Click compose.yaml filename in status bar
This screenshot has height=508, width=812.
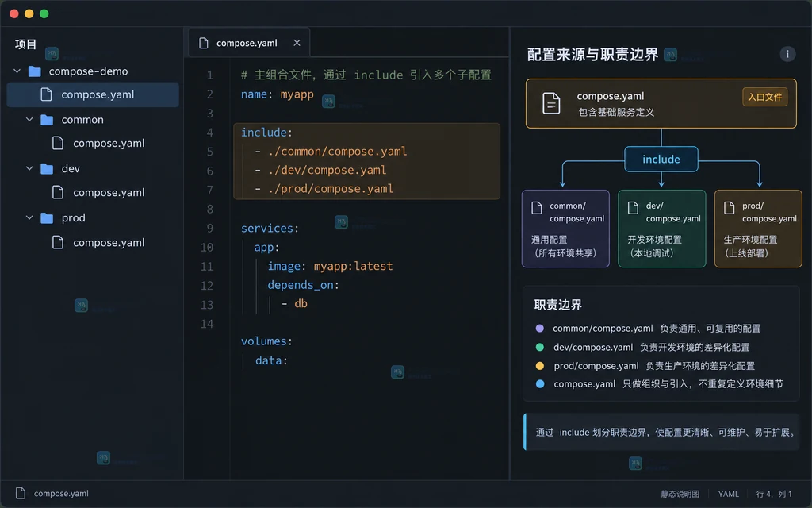click(x=61, y=494)
